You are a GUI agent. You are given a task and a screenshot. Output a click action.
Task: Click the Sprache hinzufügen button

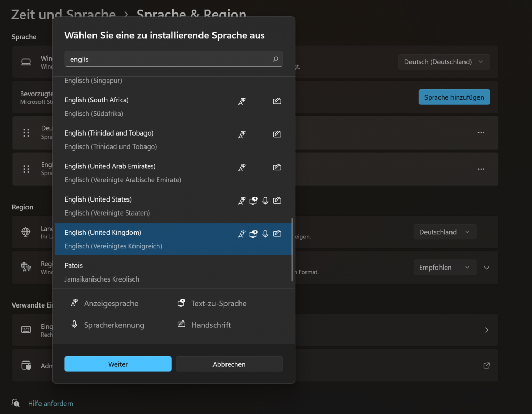454,97
